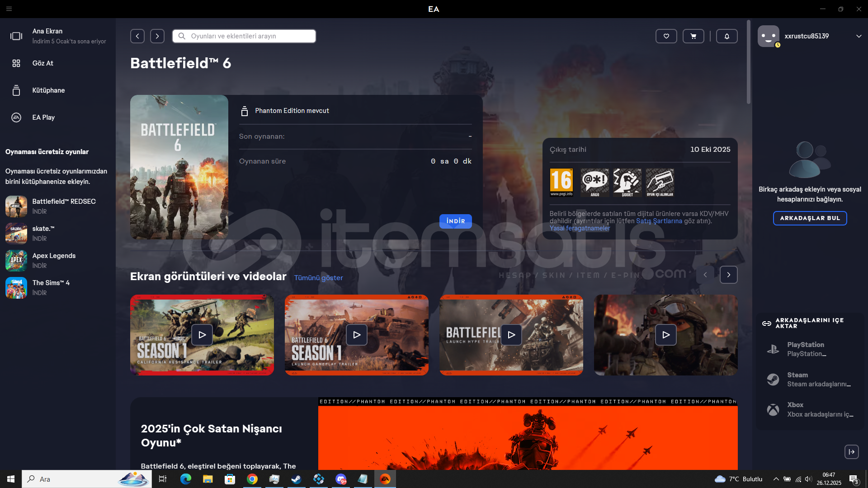868x488 pixels.
Task: Click the game search field
Action: (x=244, y=36)
